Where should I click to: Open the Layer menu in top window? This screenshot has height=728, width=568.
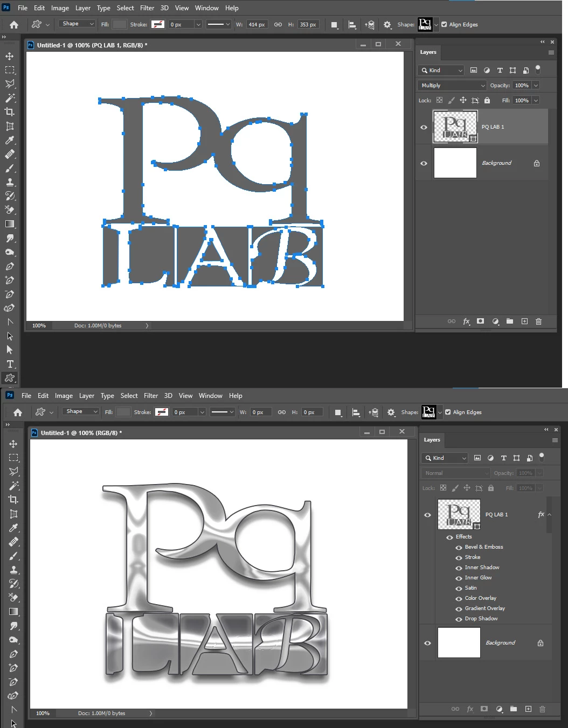[x=83, y=8]
